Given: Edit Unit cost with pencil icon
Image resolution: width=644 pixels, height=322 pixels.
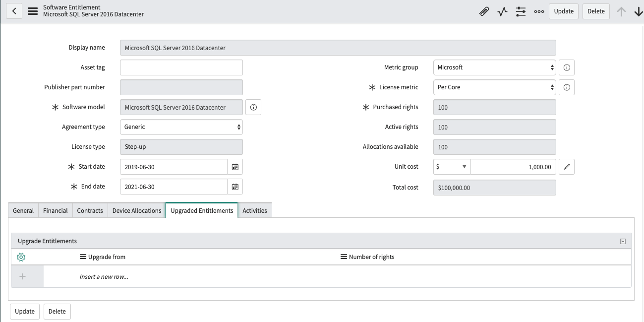Looking at the screenshot, I should (567, 167).
